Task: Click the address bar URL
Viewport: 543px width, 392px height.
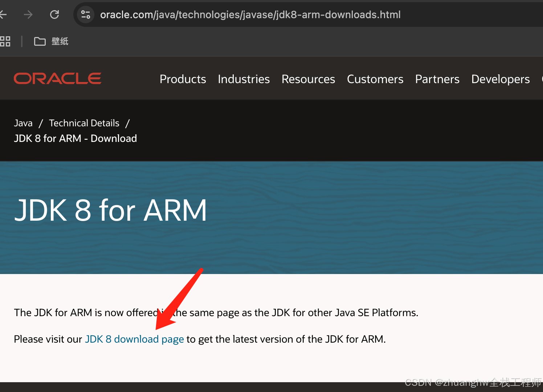Action: (x=250, y=15)
